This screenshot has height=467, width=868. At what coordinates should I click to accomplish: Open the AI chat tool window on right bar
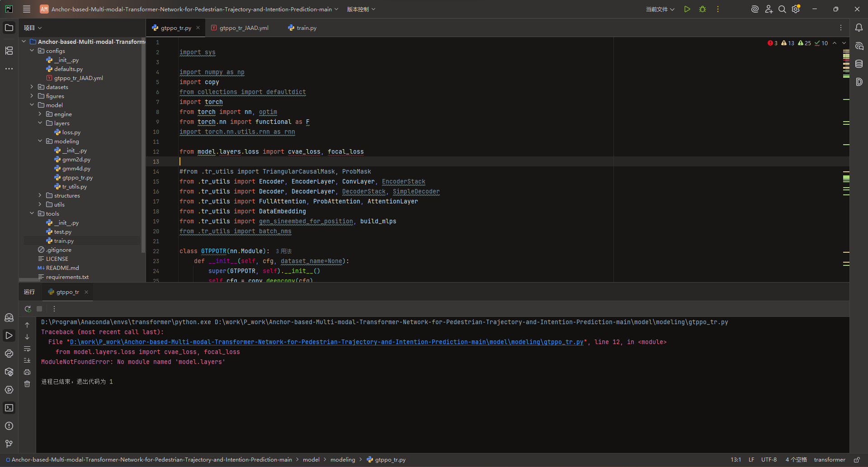pos(859,46)
